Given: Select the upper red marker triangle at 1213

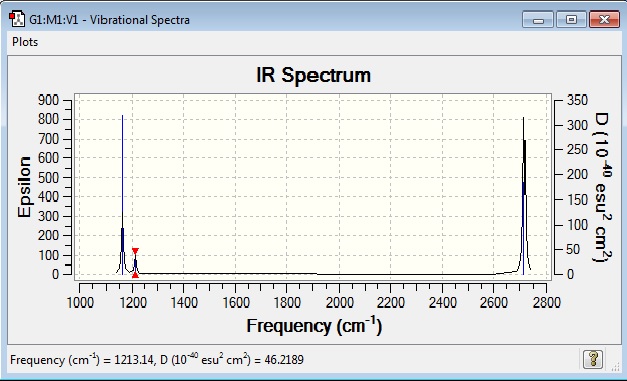Looking at the screenshot, I should tap(135, 251).
